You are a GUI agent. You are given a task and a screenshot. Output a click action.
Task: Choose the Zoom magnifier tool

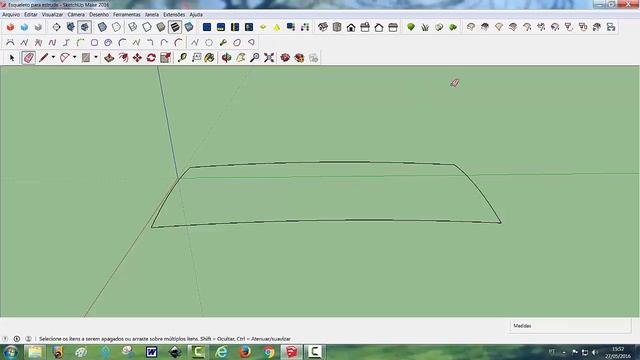(255, 58)
